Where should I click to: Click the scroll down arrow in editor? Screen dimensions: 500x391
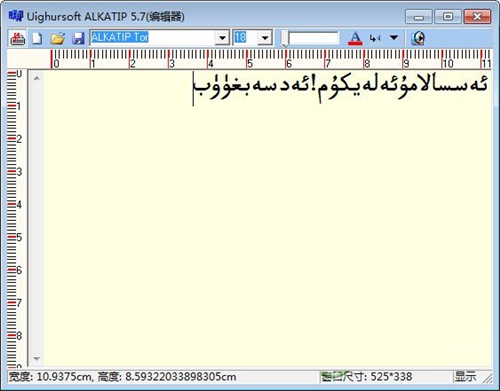pos(37,359)
